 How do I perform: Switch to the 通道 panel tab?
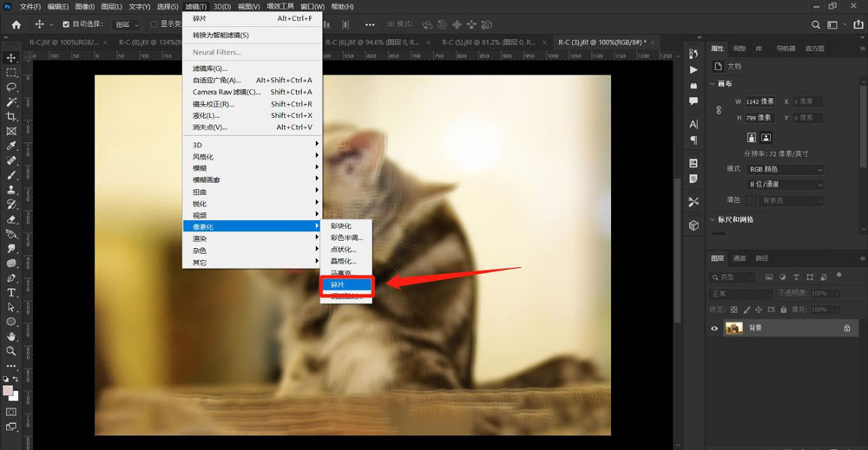(740, 258)
